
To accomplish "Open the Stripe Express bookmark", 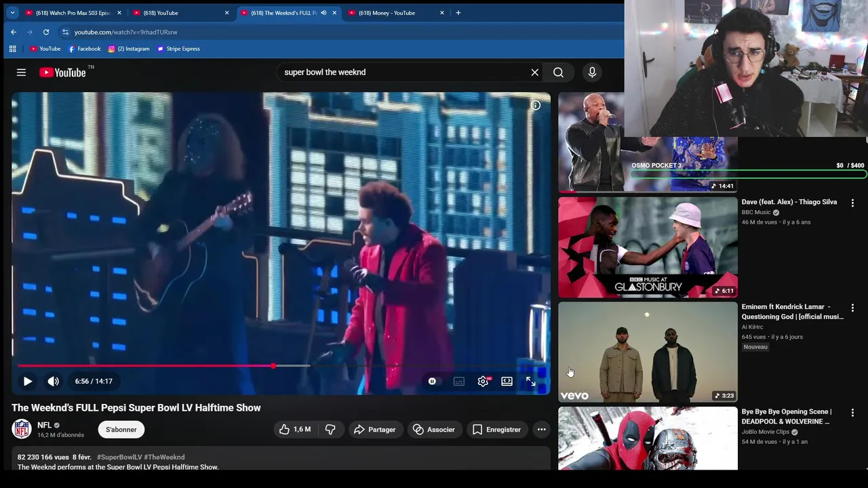I will pyautogui.click(x=178, y=49).
